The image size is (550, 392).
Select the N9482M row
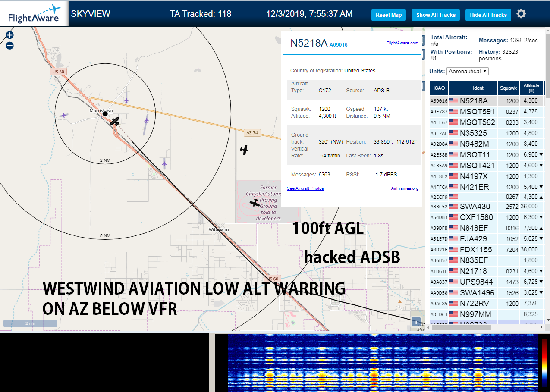487,144
